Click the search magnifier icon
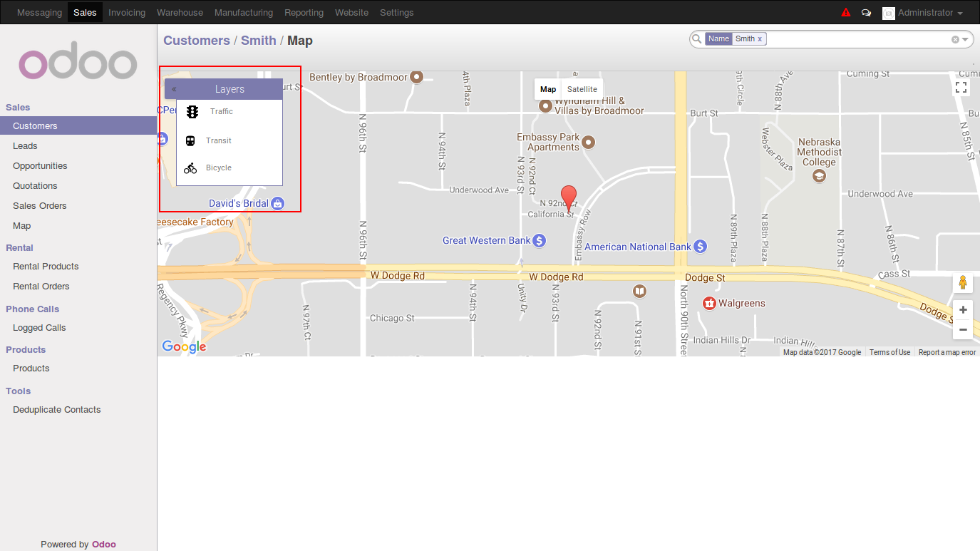The image size is (980, 551). click(696, 39)
